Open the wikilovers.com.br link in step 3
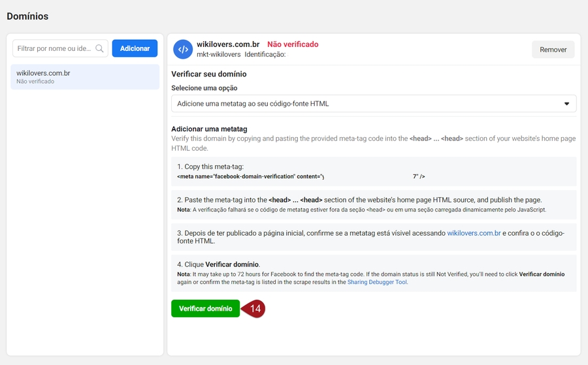This screenshot has height=365, width=588. coord(474,233)
